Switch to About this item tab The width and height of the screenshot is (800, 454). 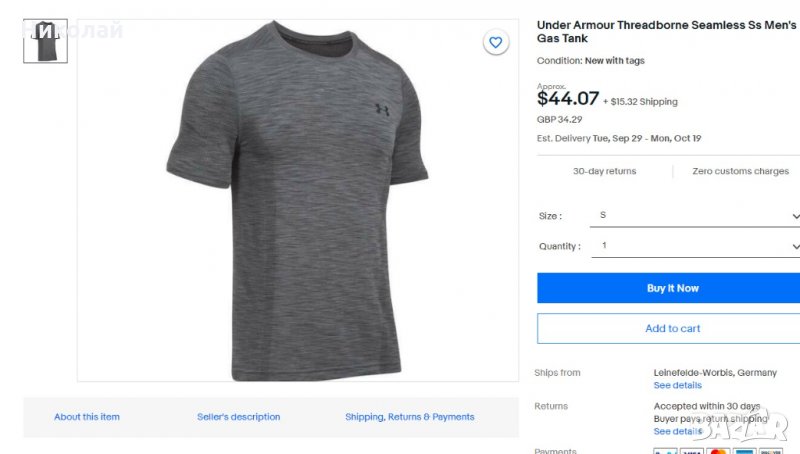click(x=87, y=417)
